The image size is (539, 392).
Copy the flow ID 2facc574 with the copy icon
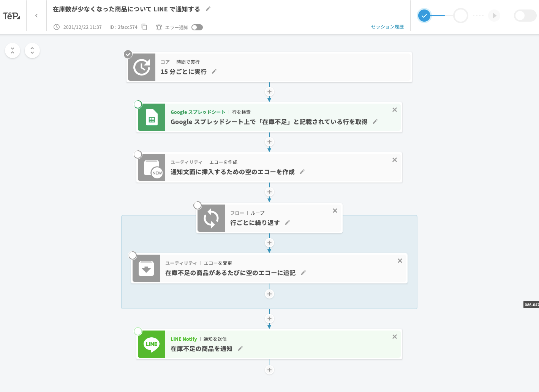pos(144,27)
